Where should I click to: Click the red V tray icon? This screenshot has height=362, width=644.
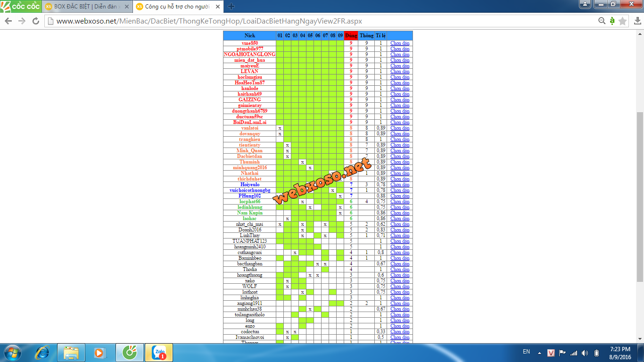point(551,353)
